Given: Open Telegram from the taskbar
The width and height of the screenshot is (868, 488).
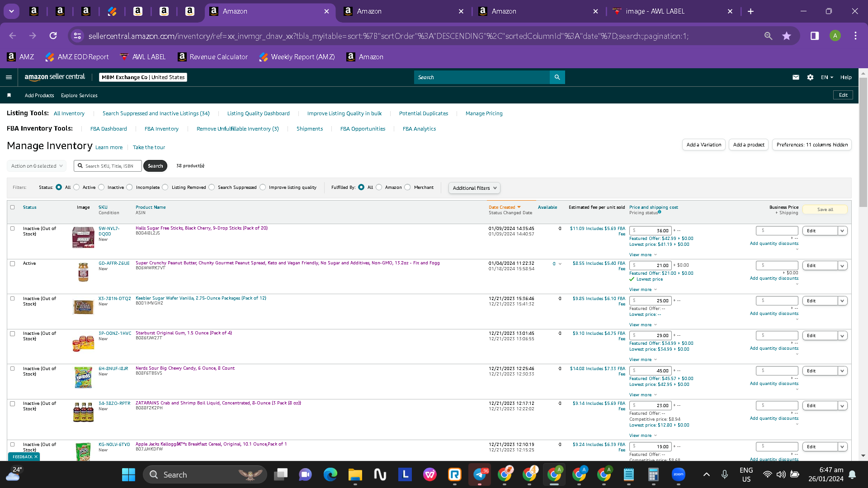Looking at the screenshot, I should [480, 474].
